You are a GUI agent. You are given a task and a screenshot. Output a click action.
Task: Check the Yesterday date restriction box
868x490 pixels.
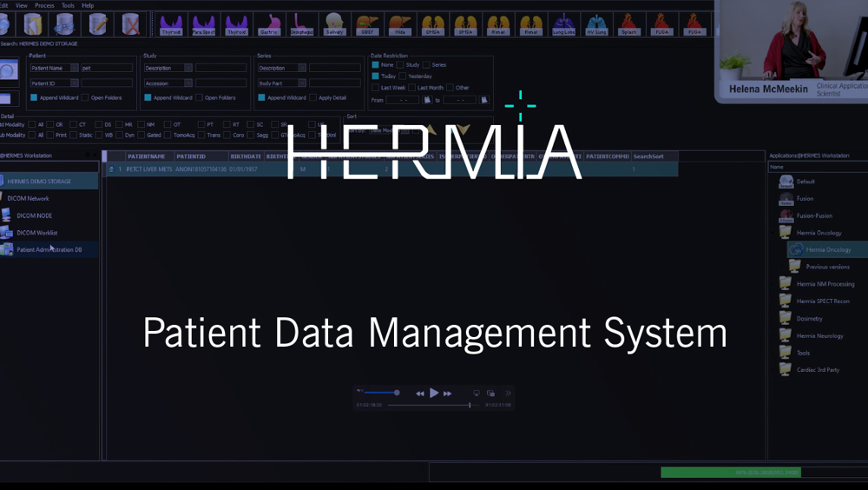point(401,76)
